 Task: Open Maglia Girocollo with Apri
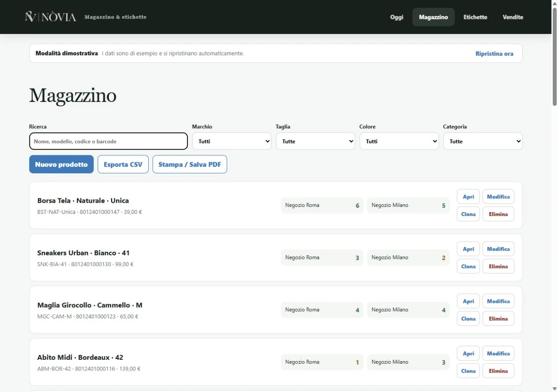468,301
